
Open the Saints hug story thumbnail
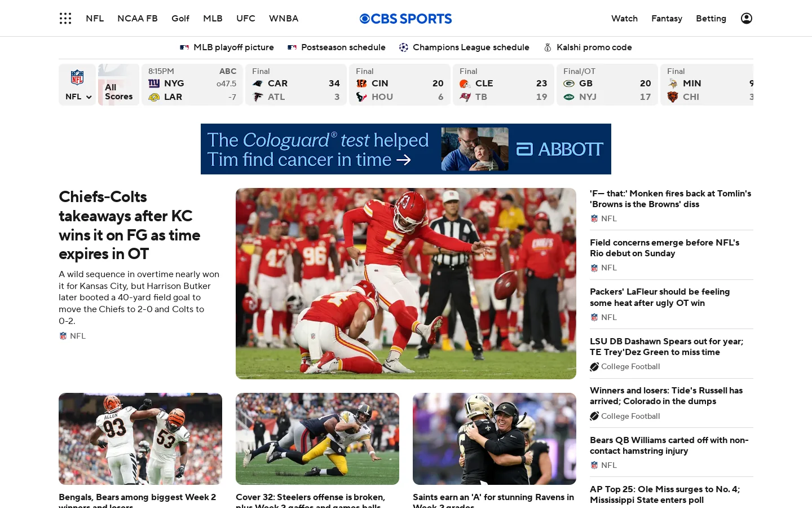495,439
